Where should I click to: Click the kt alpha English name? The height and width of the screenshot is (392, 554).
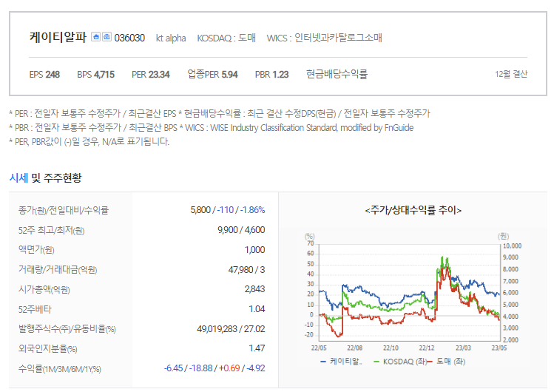coord(171,38)
